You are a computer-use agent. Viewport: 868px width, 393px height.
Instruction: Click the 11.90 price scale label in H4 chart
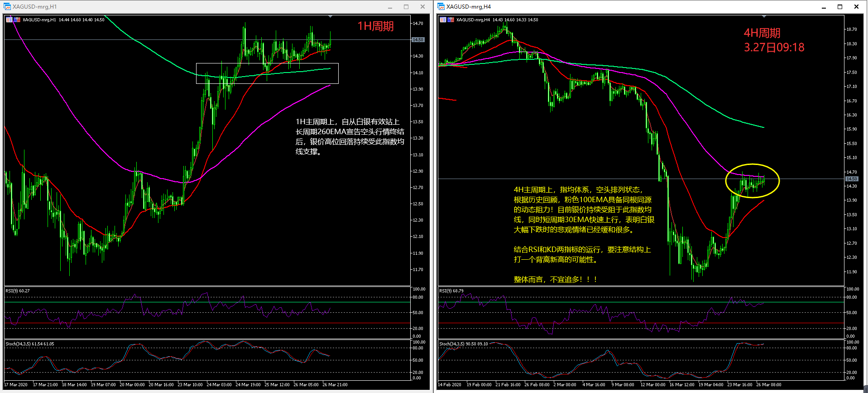852,272
